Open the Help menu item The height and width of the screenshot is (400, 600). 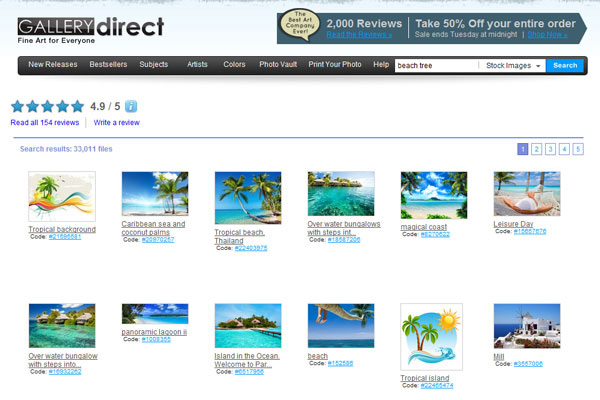[381, 64]
